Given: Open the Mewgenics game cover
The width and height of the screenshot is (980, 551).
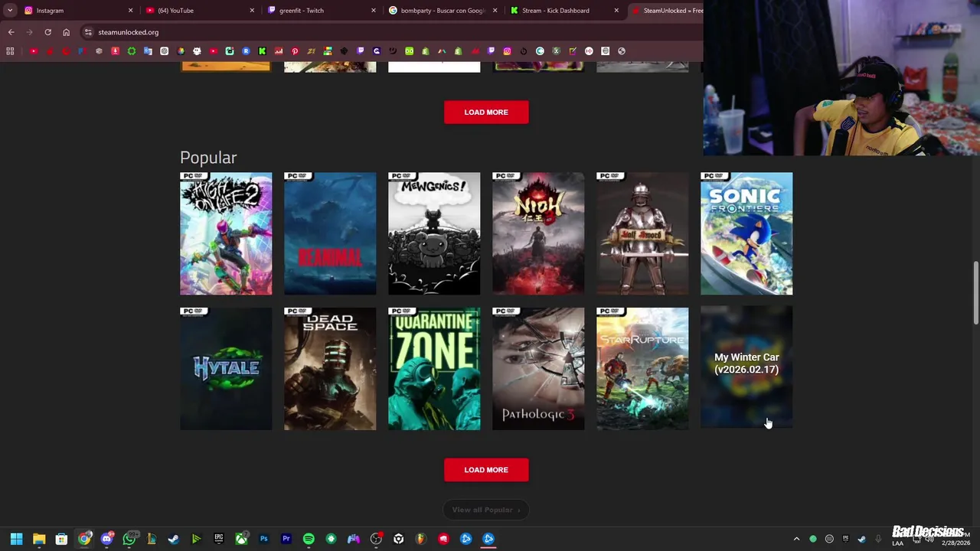Looking at the screenshot, I should coord(434,233).
